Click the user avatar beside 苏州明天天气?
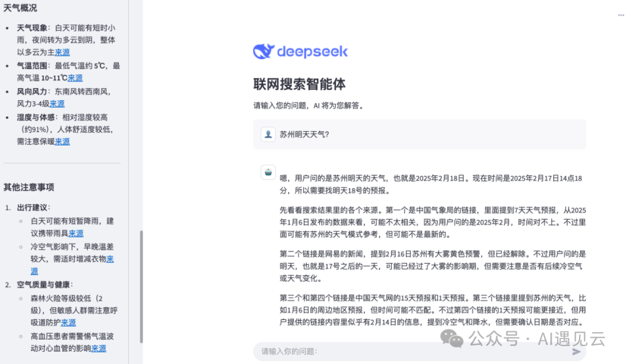Screen dimensions: 626x364 click(268, 134)
